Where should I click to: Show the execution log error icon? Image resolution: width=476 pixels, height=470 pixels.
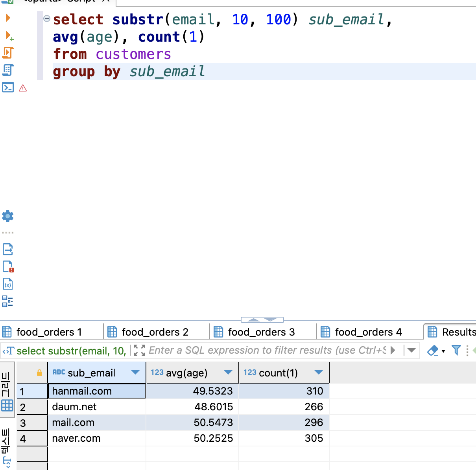coord(8,266)
